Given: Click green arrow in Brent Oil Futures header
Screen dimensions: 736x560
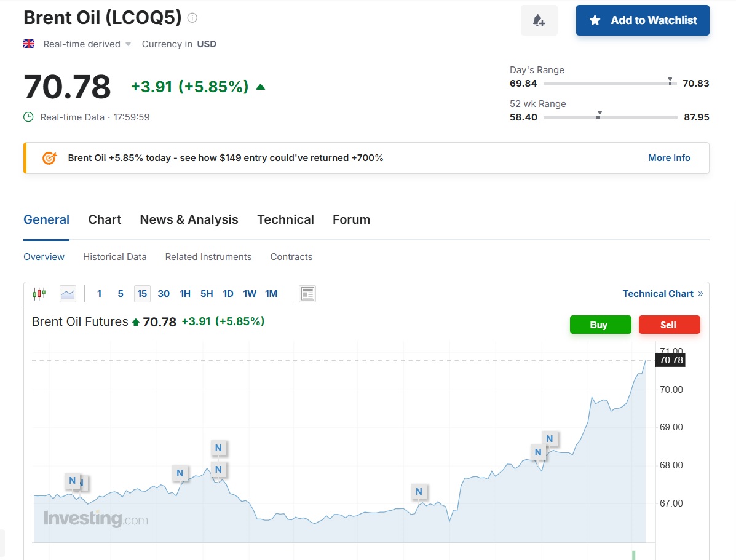Looking at the screenshot, I should pyautogui.click(x=136, y=322).
